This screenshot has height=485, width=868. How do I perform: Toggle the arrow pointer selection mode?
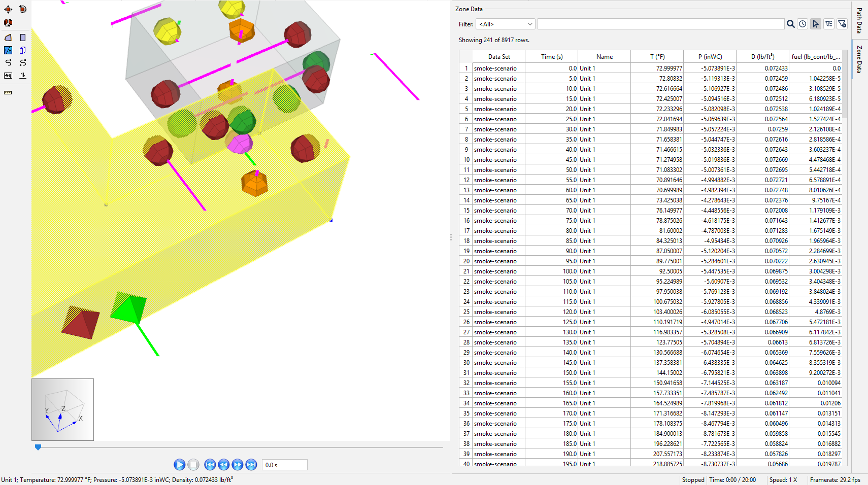816,24
